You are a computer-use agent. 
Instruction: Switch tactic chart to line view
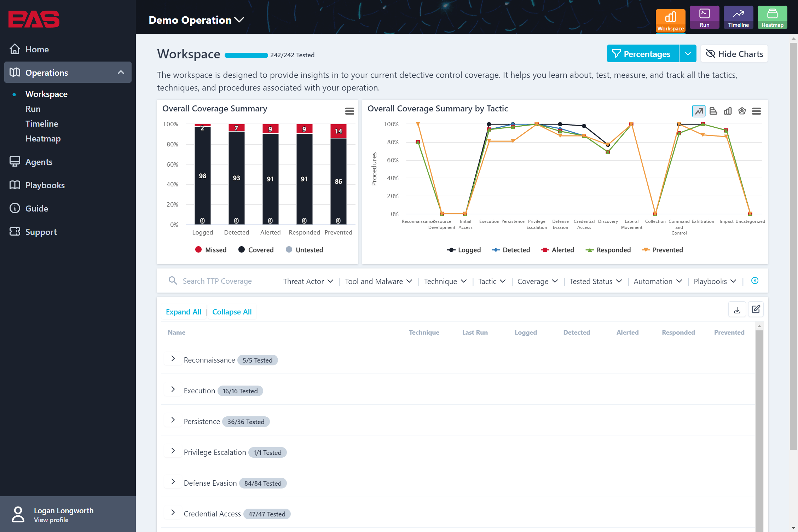[x=699, y=111]
